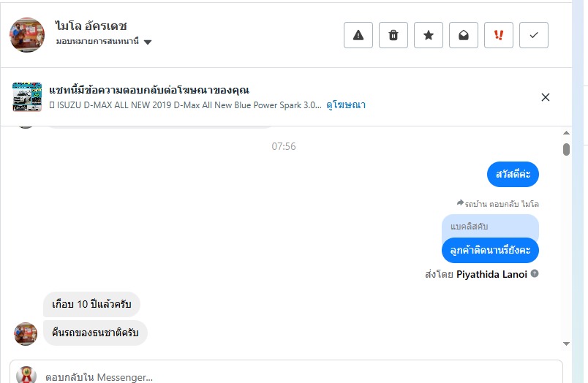
Task: Mark conversation as spam with warning icon
Action: pos(358,35)
